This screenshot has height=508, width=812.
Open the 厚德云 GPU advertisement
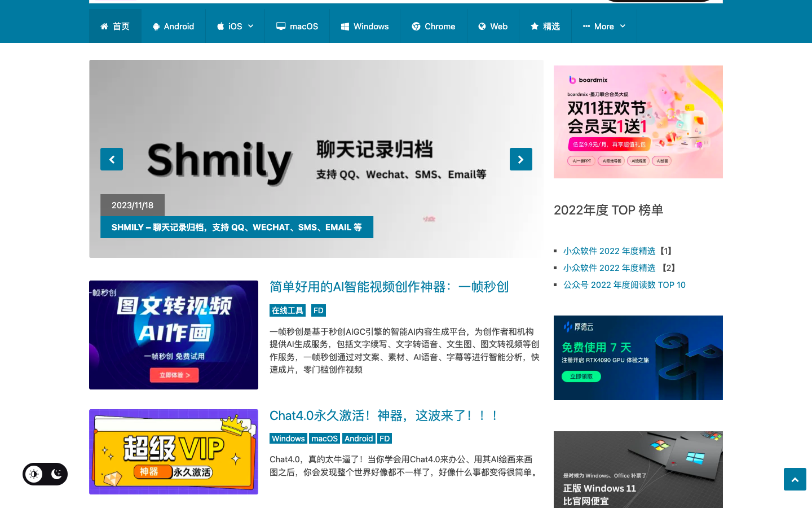click(638, 358)
